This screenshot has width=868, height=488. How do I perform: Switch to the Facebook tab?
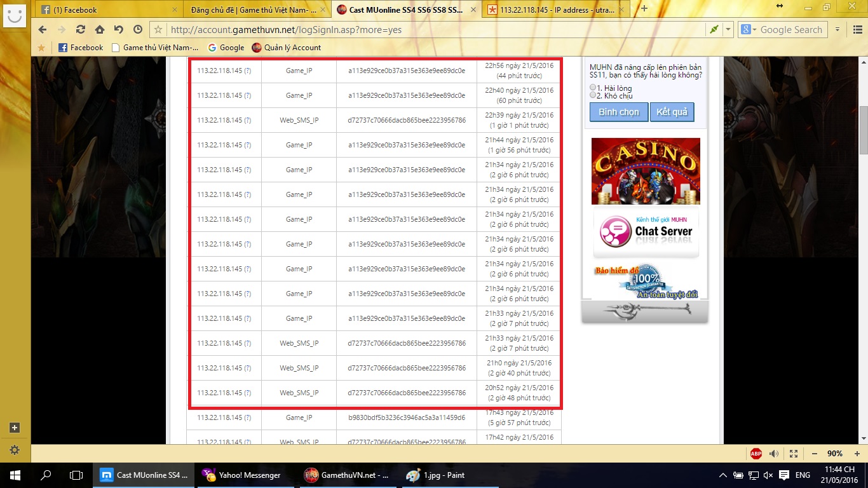pos(108,10)
